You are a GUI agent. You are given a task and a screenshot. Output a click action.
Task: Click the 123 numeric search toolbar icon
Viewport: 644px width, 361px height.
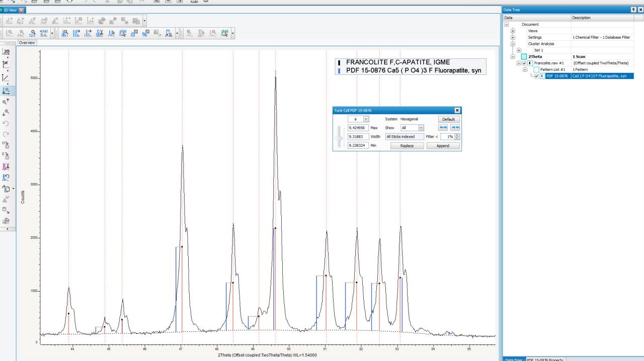point(33,34)
